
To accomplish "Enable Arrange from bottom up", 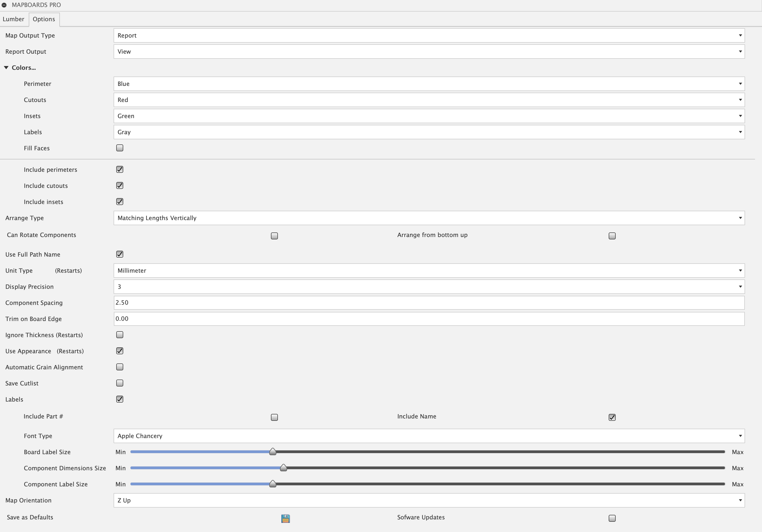I will tap(612, 236).
